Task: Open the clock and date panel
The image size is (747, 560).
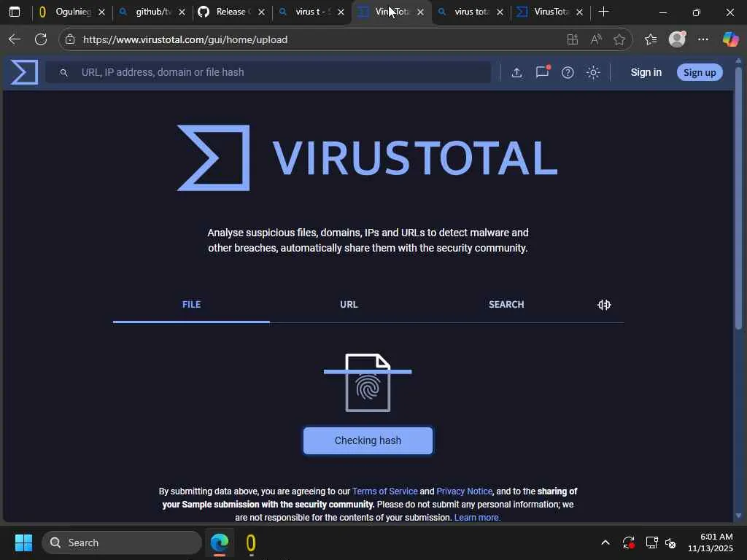Action: point(711,542)
